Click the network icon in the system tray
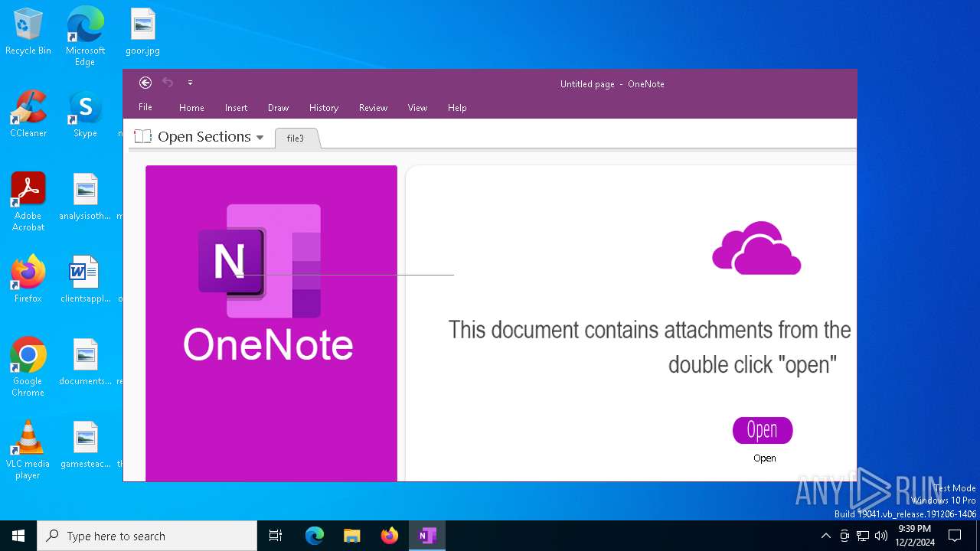The image size is (980, 551). click(863, 536)
